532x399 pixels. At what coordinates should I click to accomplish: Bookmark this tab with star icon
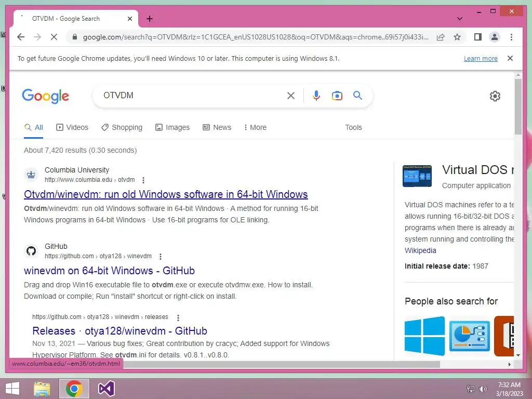click(457, 37)
